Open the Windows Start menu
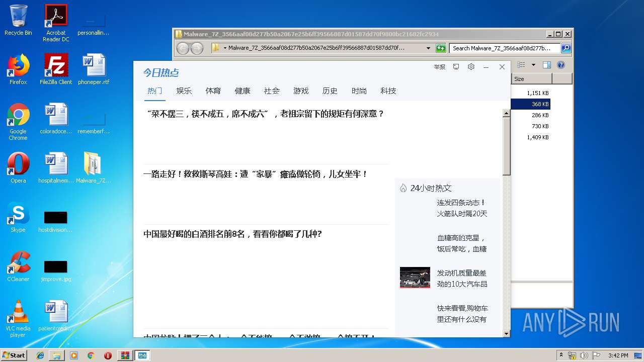644x362 pixels. (x=14, y=355)
